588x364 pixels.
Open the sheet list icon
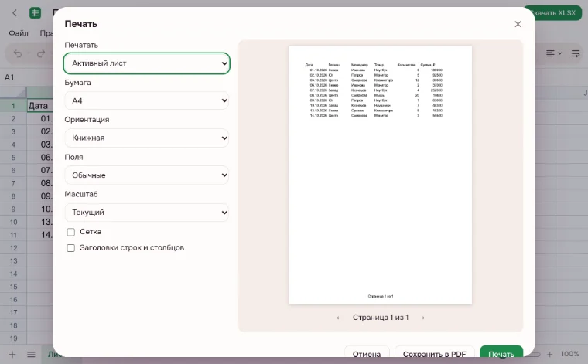(31, 354)
